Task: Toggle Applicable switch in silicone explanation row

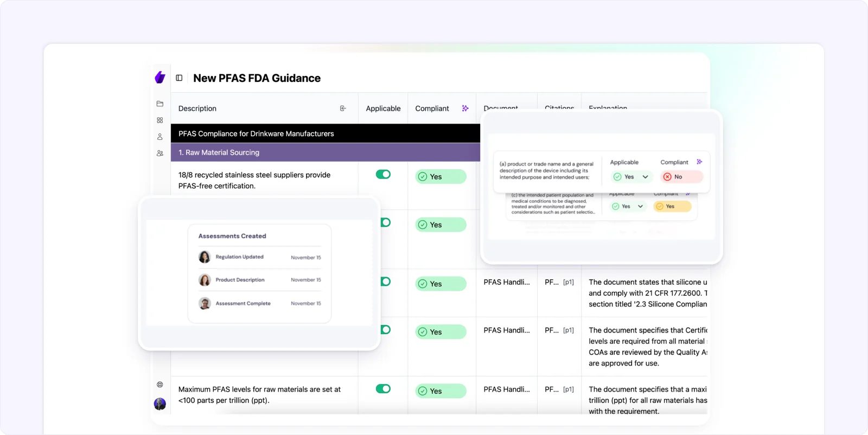Action: click(386, 282)
